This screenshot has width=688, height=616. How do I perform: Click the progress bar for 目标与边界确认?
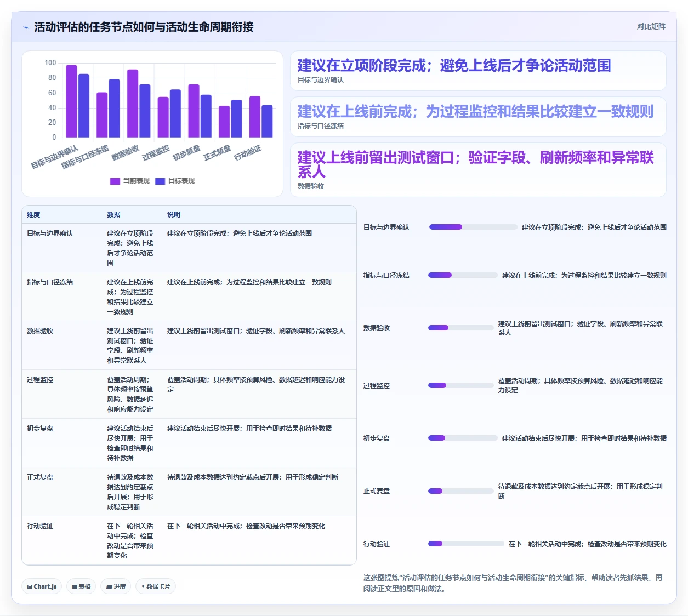click(x=473, y=227)
